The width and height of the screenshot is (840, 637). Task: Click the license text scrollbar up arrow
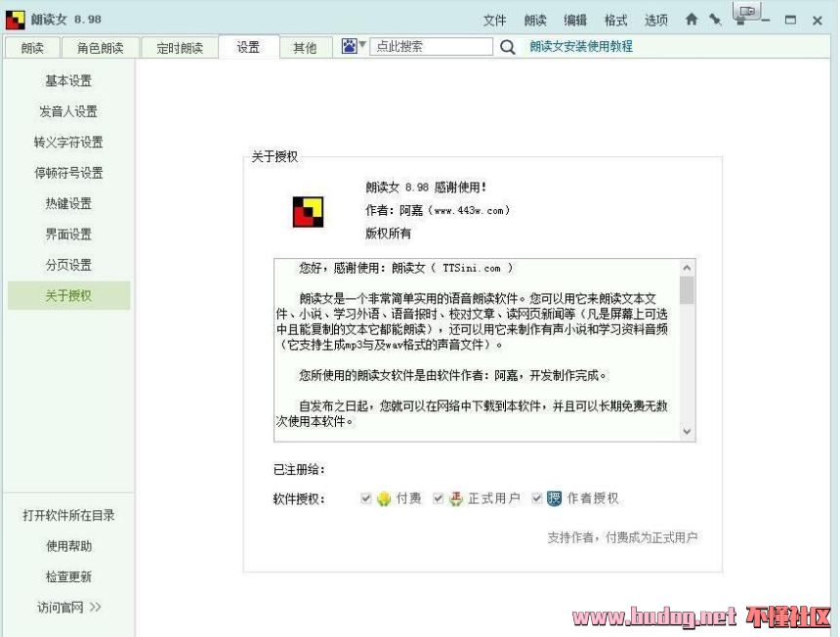pos(687,268)
